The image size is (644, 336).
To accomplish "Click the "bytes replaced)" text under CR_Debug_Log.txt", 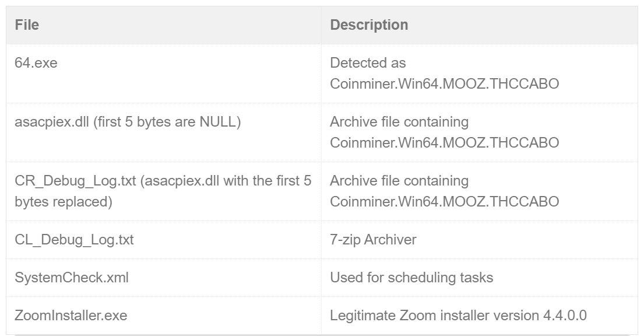I will click(x=63, y=202).
